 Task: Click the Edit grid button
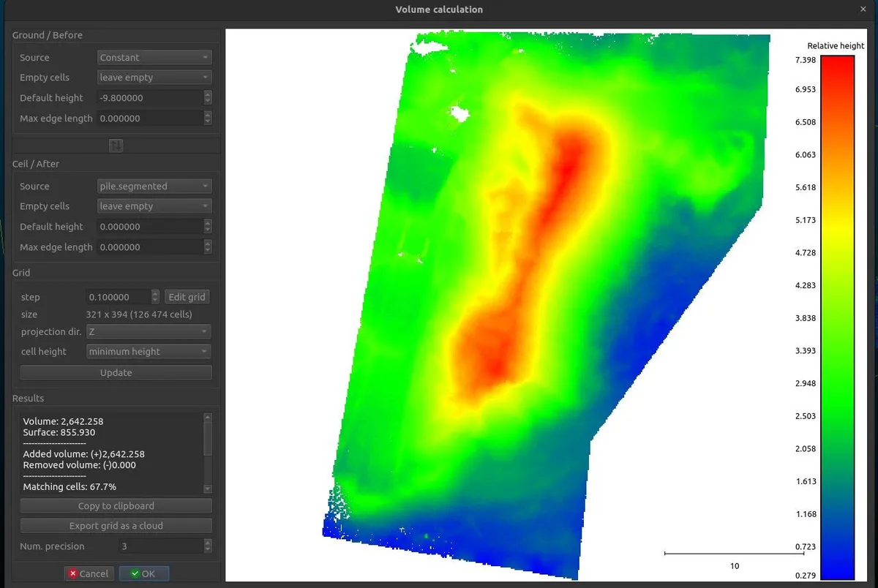[x=187, y=297]
